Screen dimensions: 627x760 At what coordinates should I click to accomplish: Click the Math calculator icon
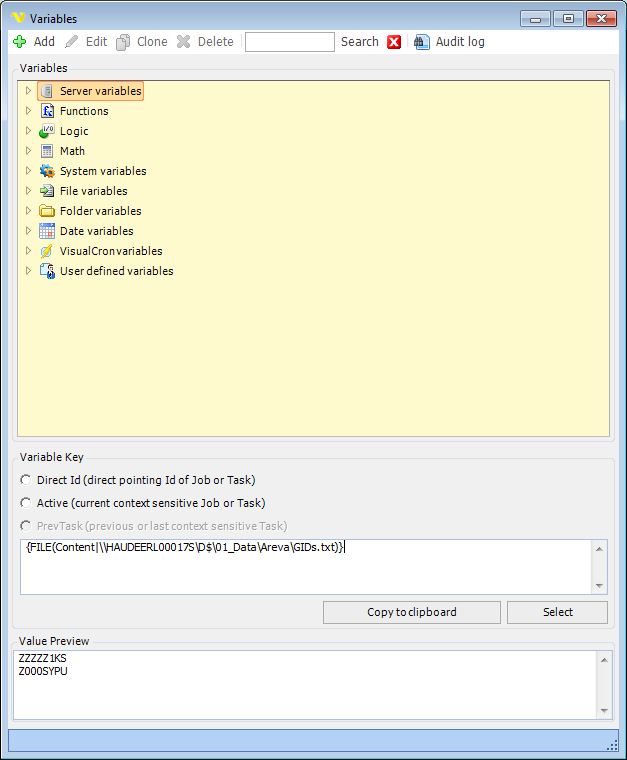point(47,151)
